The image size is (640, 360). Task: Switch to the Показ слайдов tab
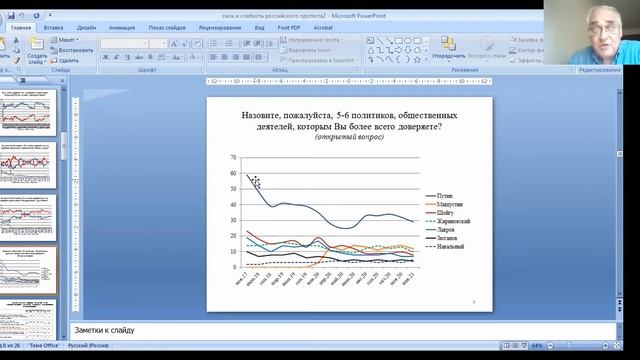point(167,28)
